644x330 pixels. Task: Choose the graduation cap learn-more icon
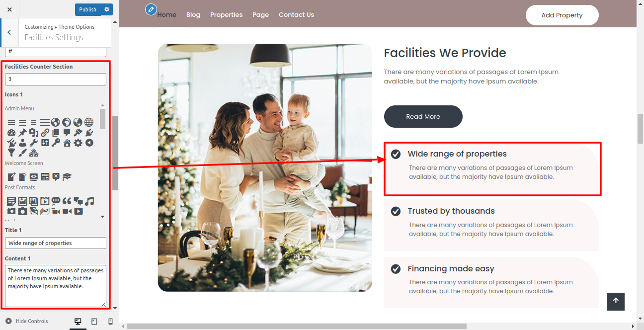click(67, 176)
